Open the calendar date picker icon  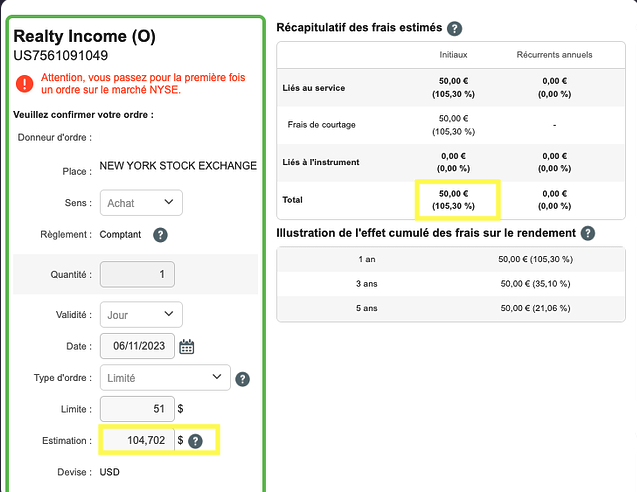click(187, 347)
